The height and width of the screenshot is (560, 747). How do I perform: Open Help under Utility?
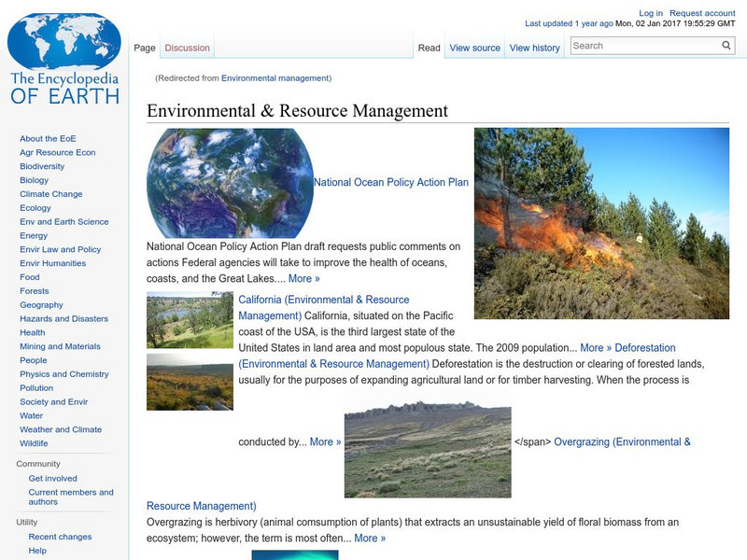point(37,551)
